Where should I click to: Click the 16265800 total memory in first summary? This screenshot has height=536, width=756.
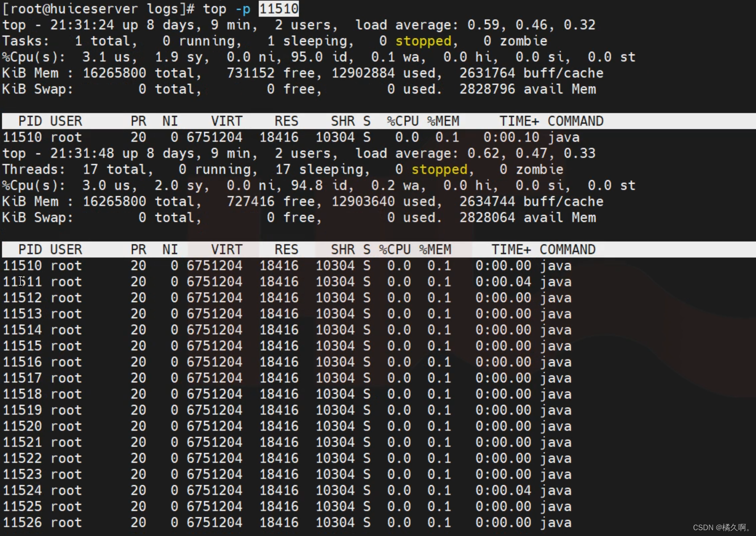pyautogui.click(x=115, y=73)
